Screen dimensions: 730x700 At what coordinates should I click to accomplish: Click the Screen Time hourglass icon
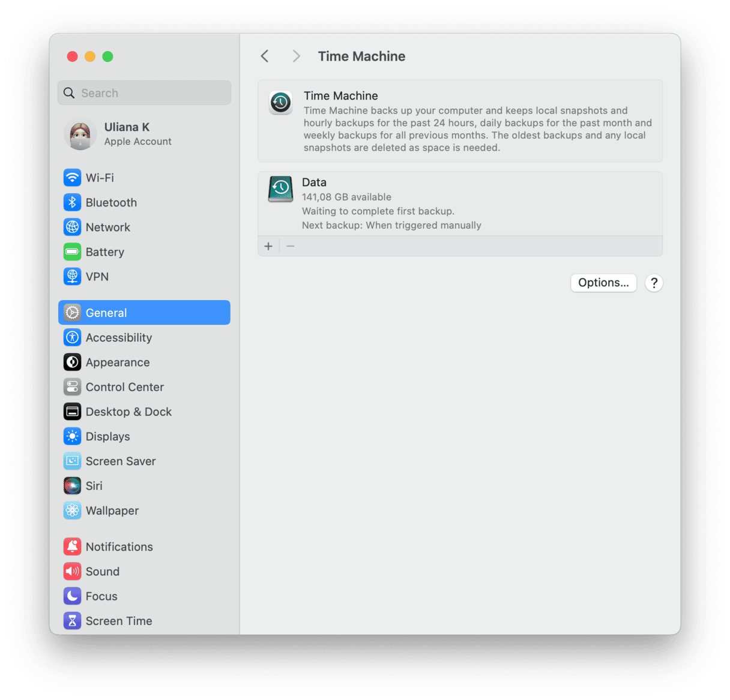(x=72, y=621)
